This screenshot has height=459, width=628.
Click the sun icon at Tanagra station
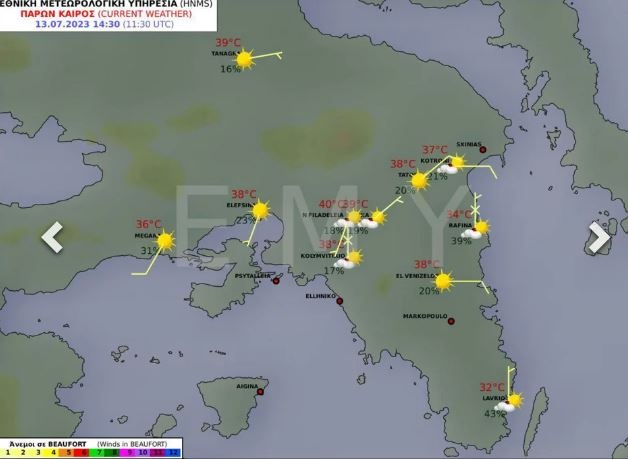pyautogui.click(x=244, y=59)
